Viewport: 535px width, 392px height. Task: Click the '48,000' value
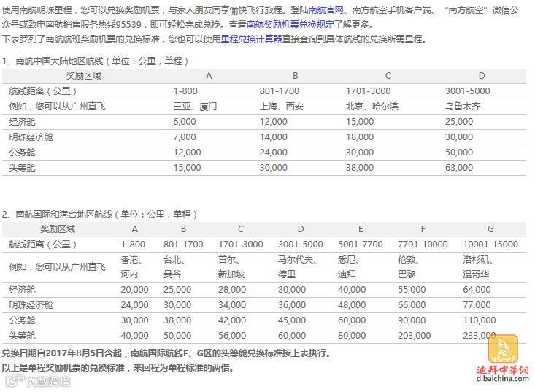pos(352,305)
